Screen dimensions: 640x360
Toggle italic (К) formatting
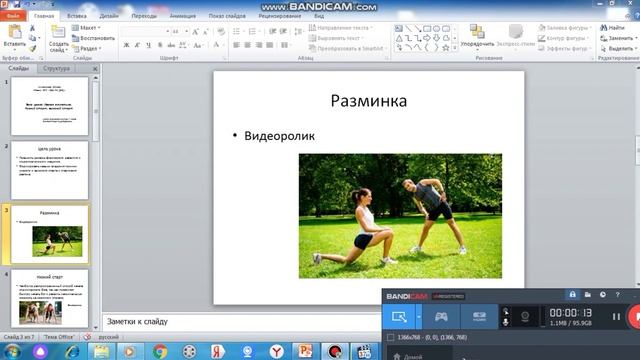pyautogui.click(x=137, y=45)
